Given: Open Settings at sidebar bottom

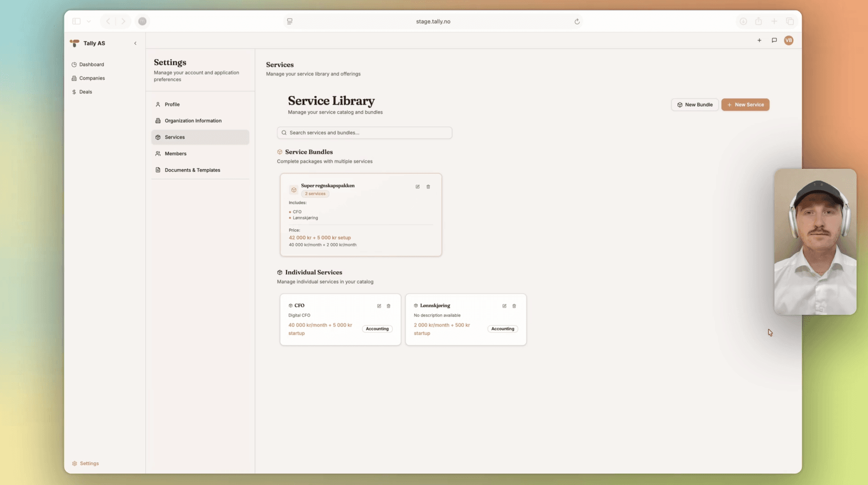Looking at the screenshot, I should pos(85,463).
